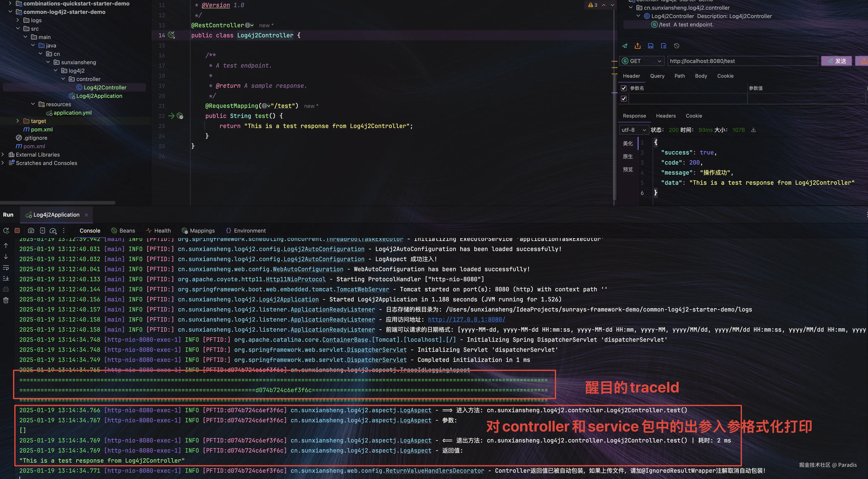Click the 发送 send button
The image size is (868, 479).
coord(836,61)
